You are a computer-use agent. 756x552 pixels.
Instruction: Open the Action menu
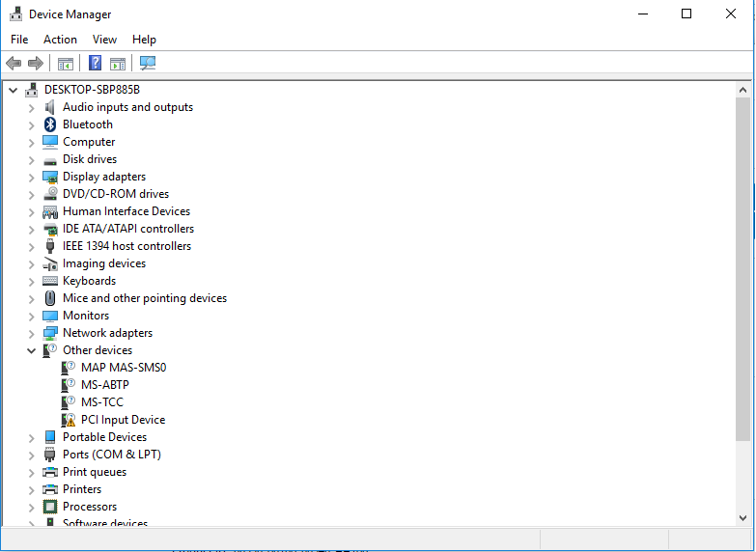point(60,40)
